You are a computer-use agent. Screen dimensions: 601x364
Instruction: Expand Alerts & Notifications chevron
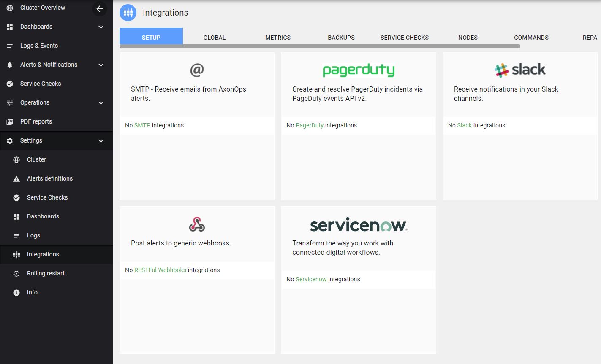coord(101,65)
